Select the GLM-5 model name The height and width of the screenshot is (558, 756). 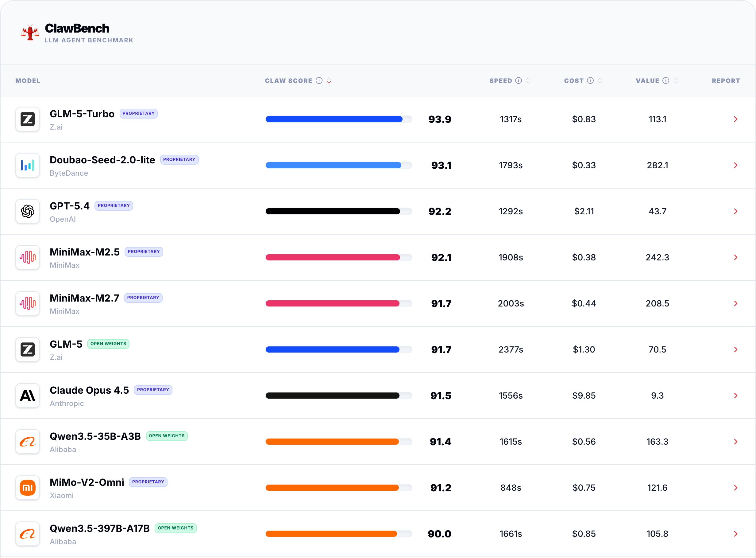click(x=66, y=344)
